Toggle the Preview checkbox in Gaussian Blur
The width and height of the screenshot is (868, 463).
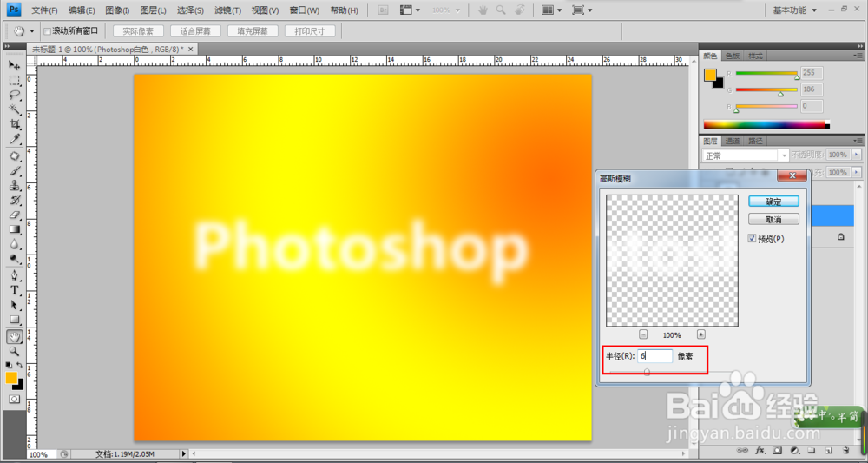point(751,239)
